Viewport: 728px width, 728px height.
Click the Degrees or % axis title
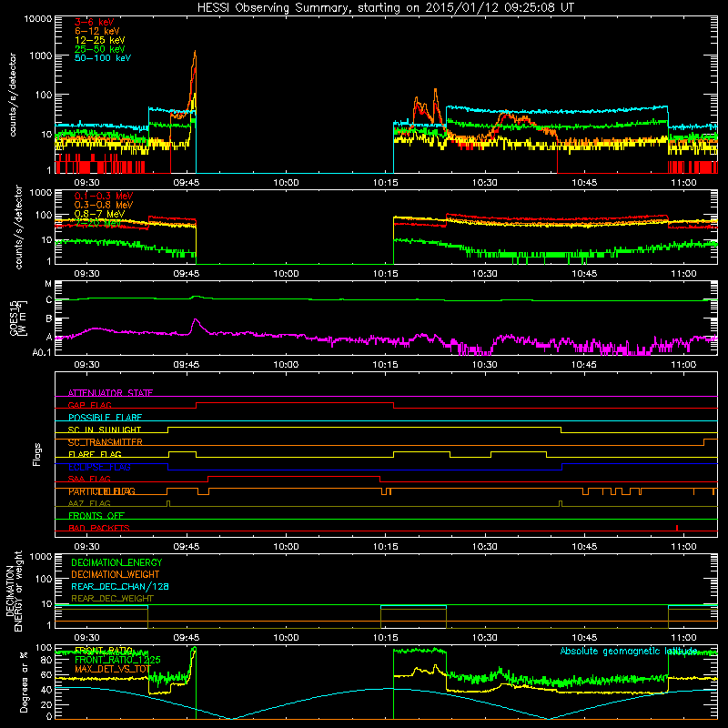(24, 682)
